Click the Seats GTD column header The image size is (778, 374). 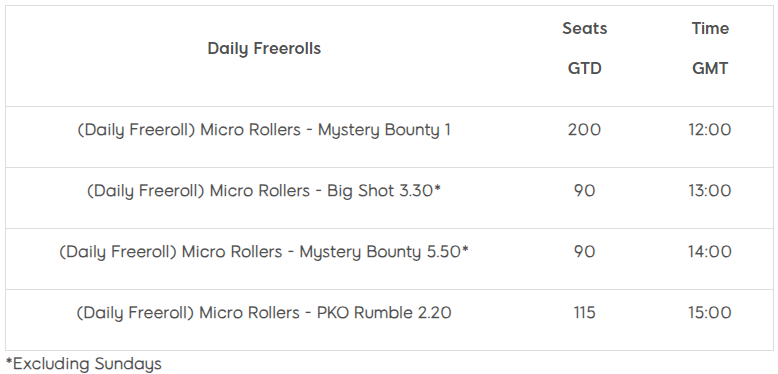[x=584, y=48]
